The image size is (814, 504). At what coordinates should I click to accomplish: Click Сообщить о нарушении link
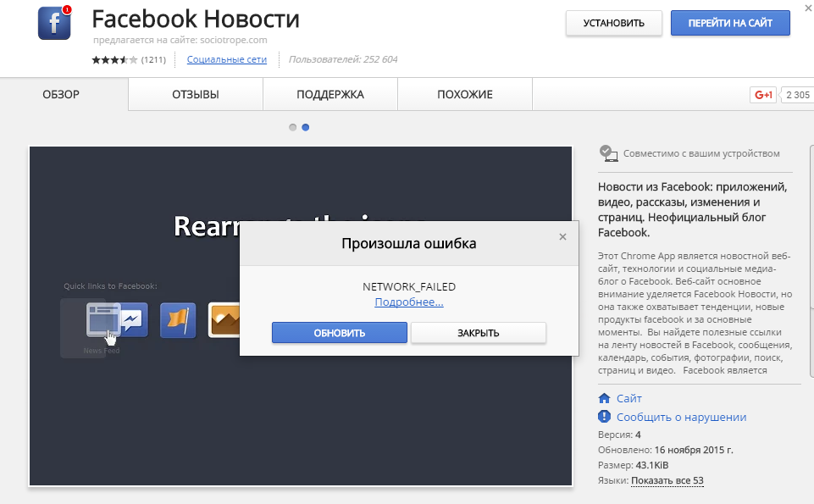[x=682, y=417]
